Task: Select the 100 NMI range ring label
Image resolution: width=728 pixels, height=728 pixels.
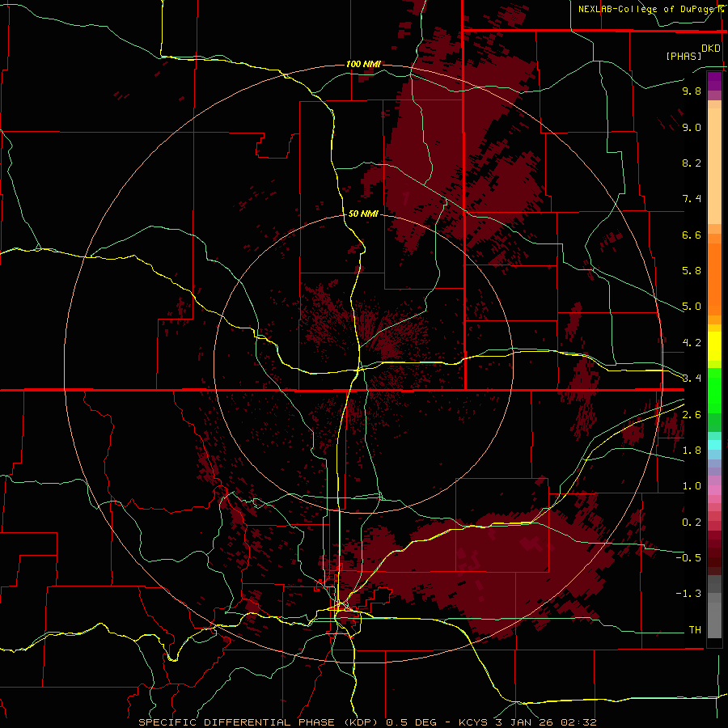Action: [x=363, y=64]
